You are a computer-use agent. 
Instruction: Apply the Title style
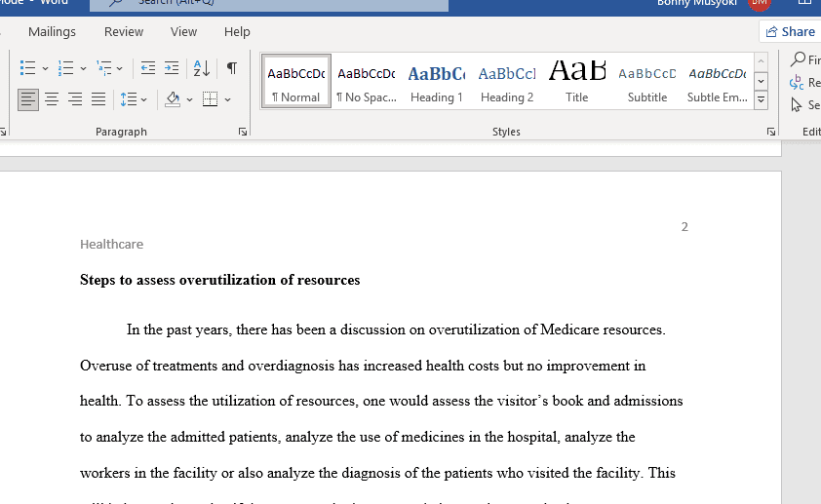[x=577, y=82]
